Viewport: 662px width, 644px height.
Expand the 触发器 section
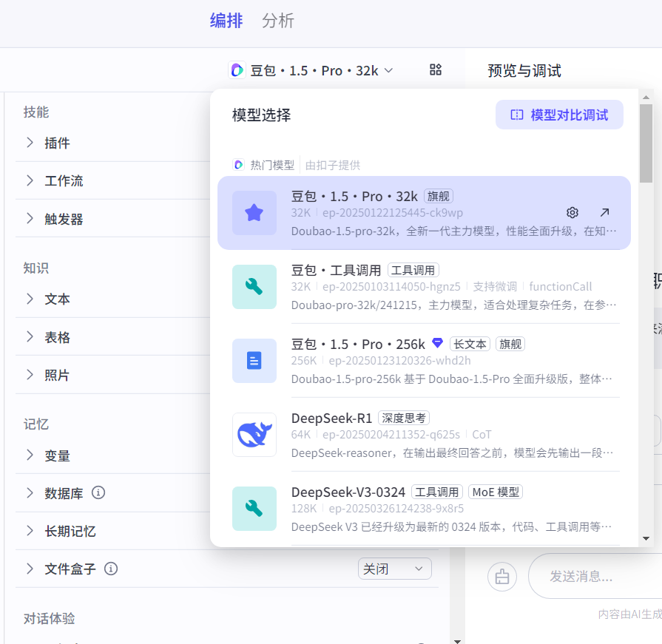(30, 219)
